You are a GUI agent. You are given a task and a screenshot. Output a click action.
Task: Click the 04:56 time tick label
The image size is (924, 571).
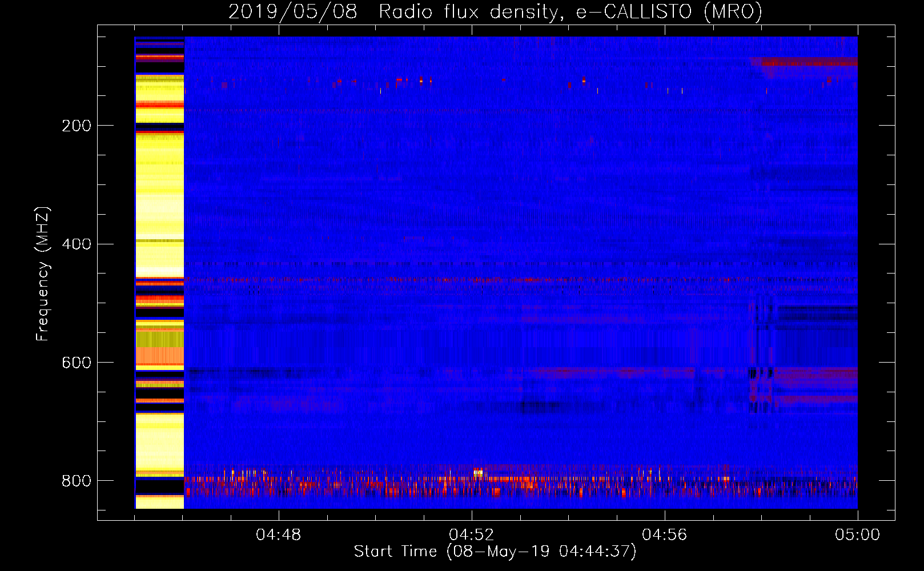tap(665, 535)
